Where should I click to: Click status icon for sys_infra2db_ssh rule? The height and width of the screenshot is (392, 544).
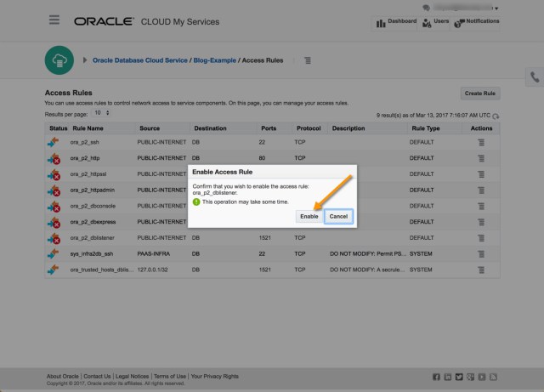tap(54, 253)
